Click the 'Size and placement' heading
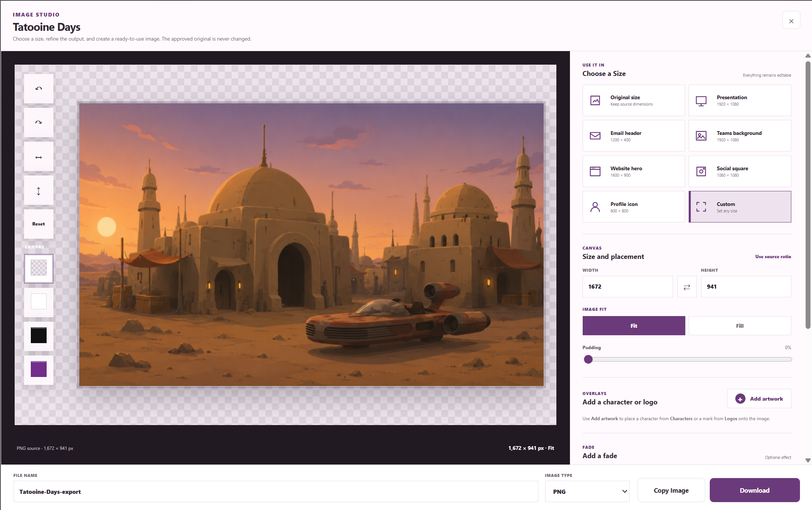812x510 pixels. pyautogui.click(x=613, y=257)
